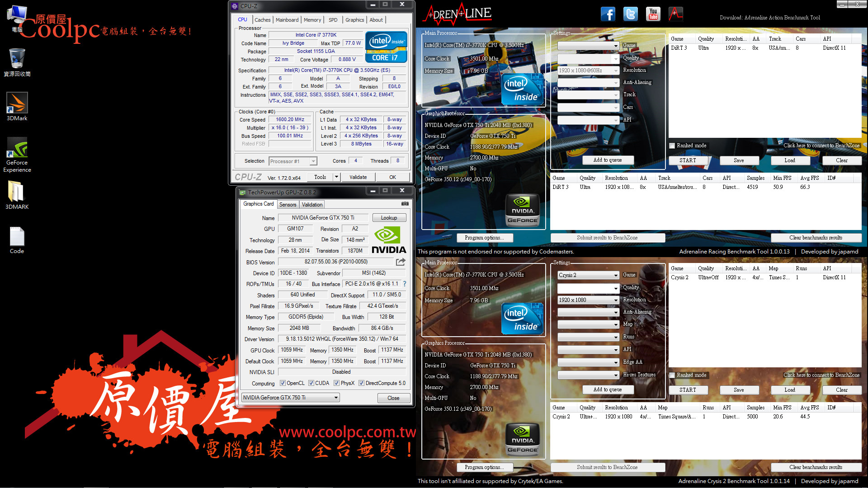The height and width of the screenshot is (488, 868).
Task: Open the Hi-res Textures dropdown
Action: [588, 375]
